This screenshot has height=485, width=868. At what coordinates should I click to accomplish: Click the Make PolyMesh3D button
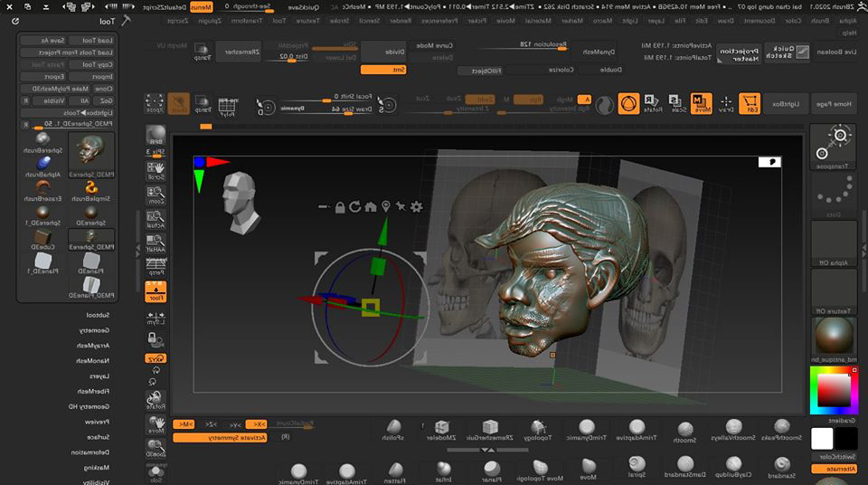(x=56, y=89)
